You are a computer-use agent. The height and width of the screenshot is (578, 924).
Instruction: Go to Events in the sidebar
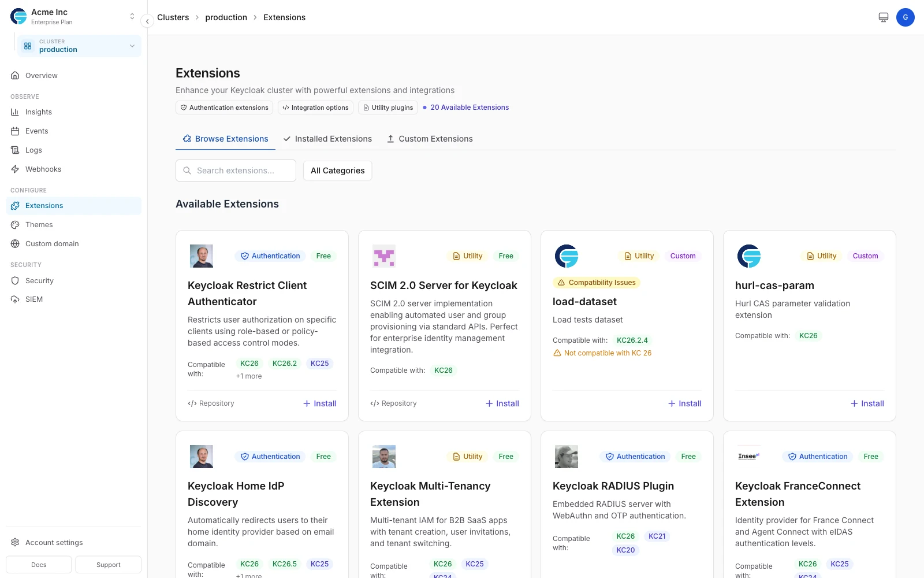pyautogui.click(x=73, y=131)
